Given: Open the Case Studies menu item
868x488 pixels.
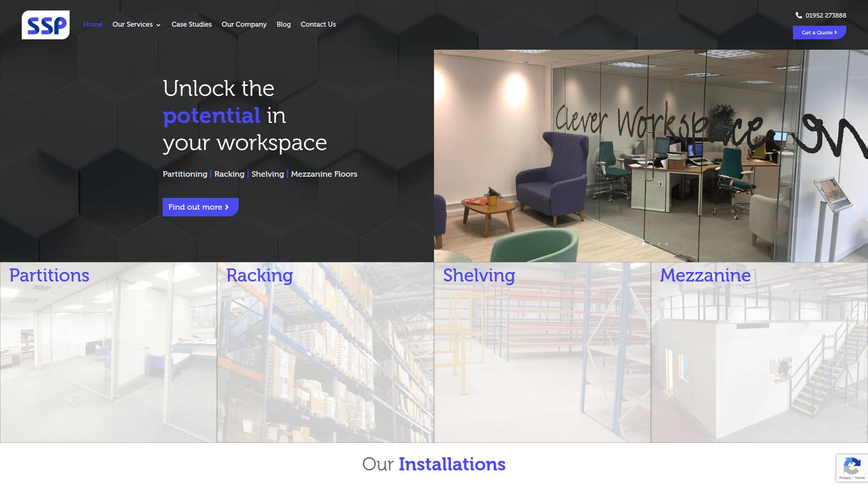Looking at the screenshot, I should click(x=192, y=24).
